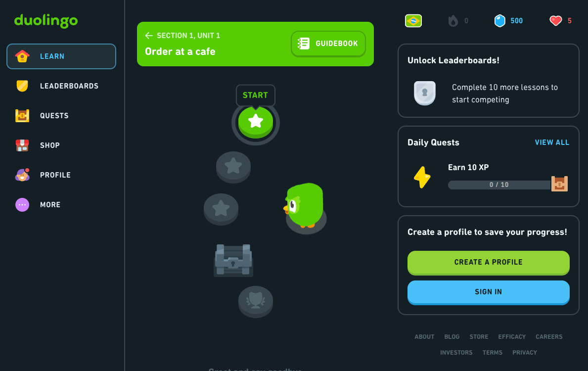View all daily quests
The width and height of the screenshot is (588, 371).
(551, 142)
